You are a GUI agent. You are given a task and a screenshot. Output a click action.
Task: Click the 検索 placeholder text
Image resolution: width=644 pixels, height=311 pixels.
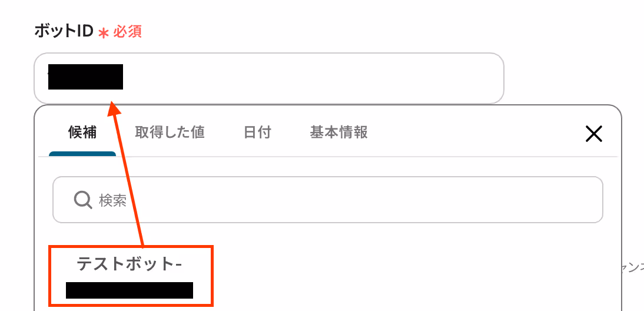112,200
